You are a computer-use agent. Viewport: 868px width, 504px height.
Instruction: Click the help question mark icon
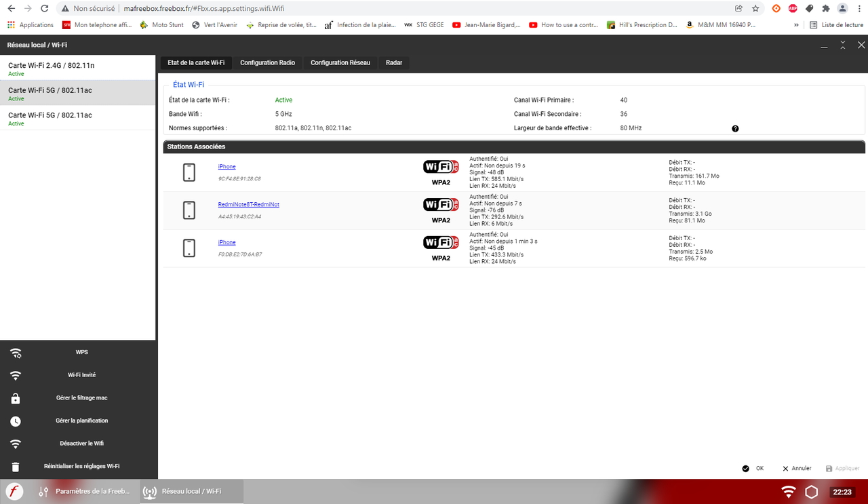[735, 128]
